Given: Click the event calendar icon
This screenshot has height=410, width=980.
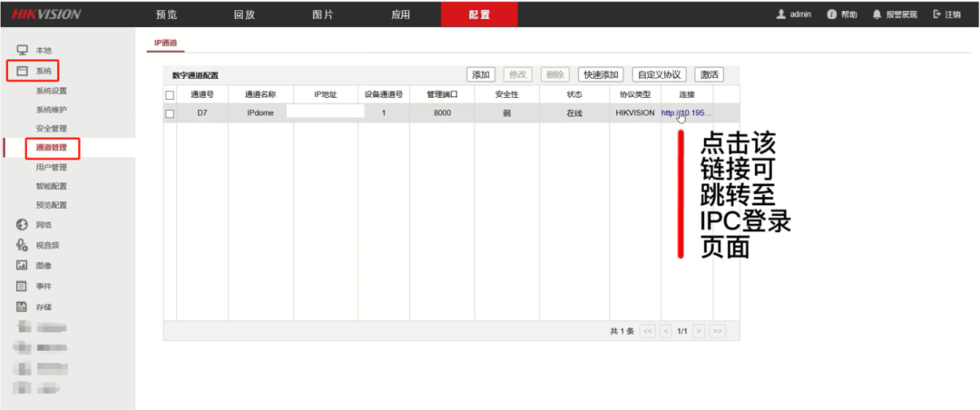Looking at the screenshot, I should 23,286.
